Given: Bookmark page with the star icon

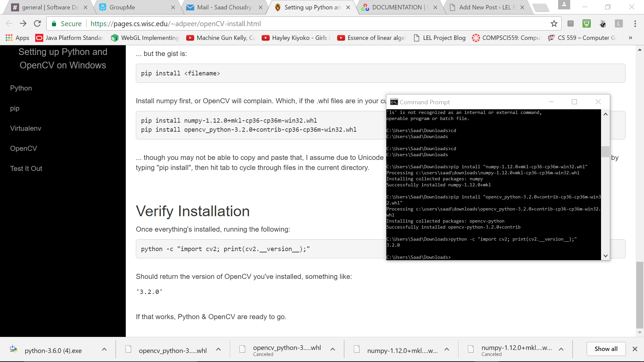Looking at the screenshot, I should 554,23.
